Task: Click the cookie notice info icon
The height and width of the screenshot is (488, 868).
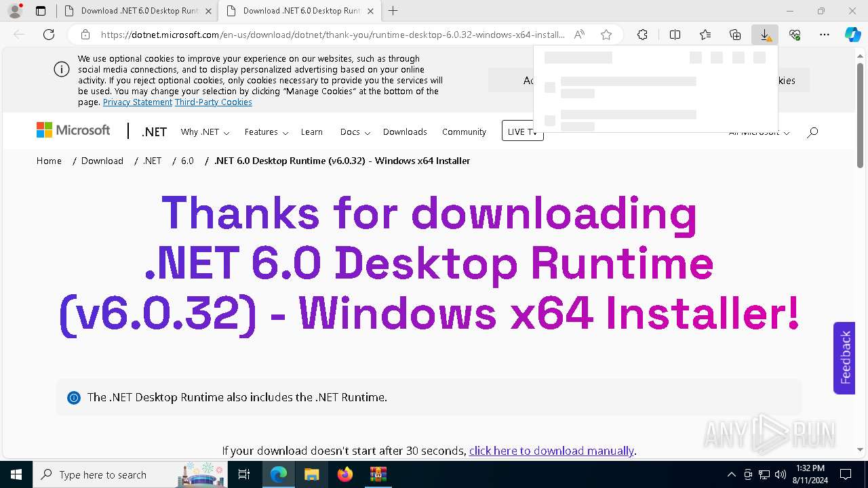Action: (x=61, y=69)
